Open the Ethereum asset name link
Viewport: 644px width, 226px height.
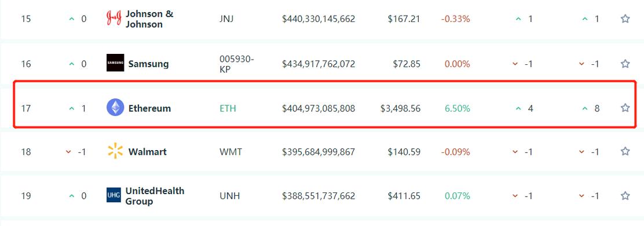click(149, 108)
